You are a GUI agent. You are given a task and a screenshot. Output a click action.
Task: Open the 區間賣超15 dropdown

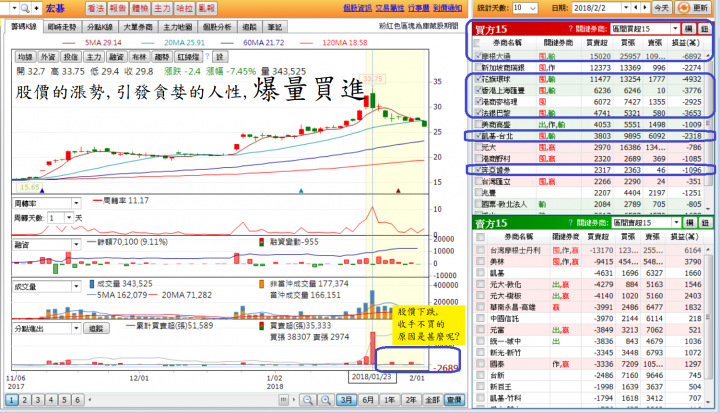pos(676,223)
